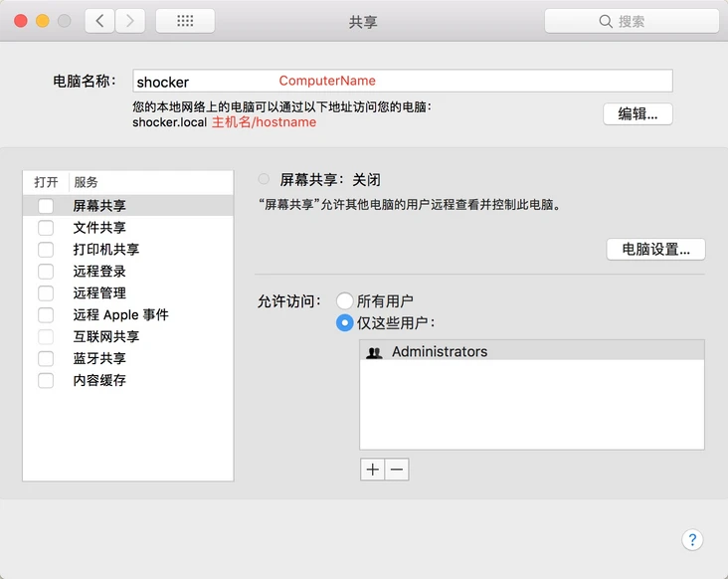
Task: Select the 远程登录 service label
Action: [99, 272]
